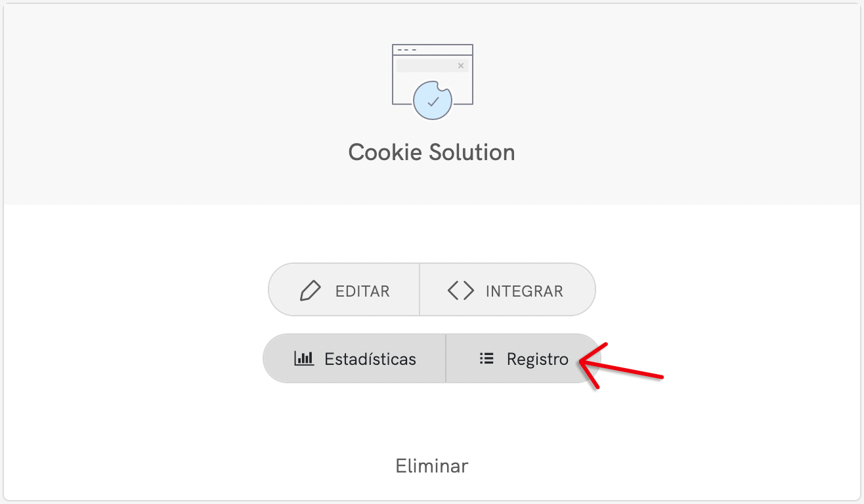Click the red arrow annotation

(621, 366)
